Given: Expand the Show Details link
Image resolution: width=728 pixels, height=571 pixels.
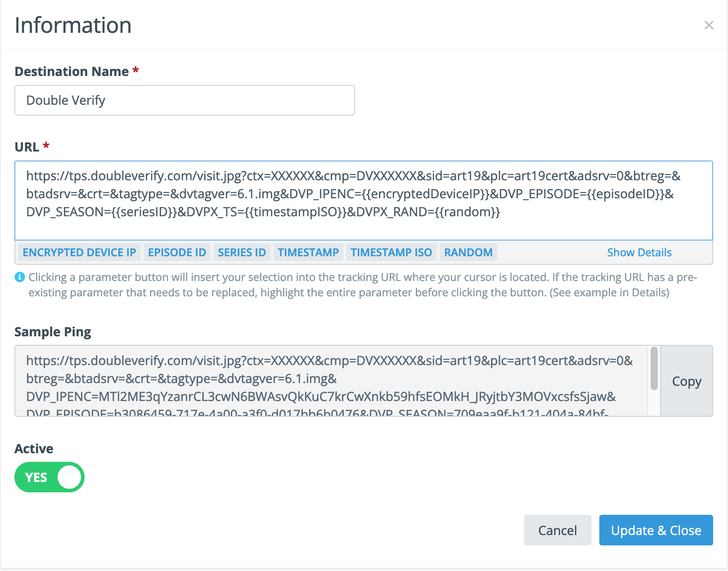Looking at the screenshot, I should [639, 253].
